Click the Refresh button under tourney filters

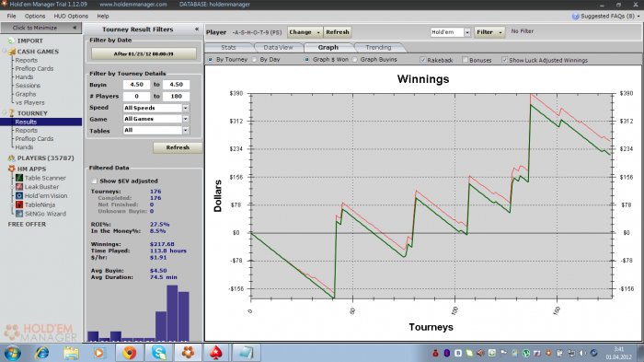point(178,147)
